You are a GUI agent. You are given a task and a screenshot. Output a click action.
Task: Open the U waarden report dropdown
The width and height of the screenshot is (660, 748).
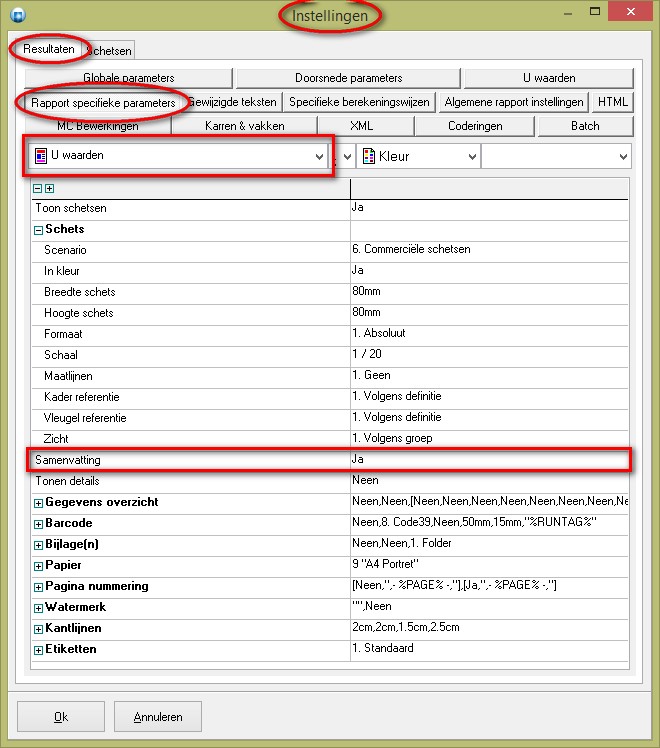319,156
